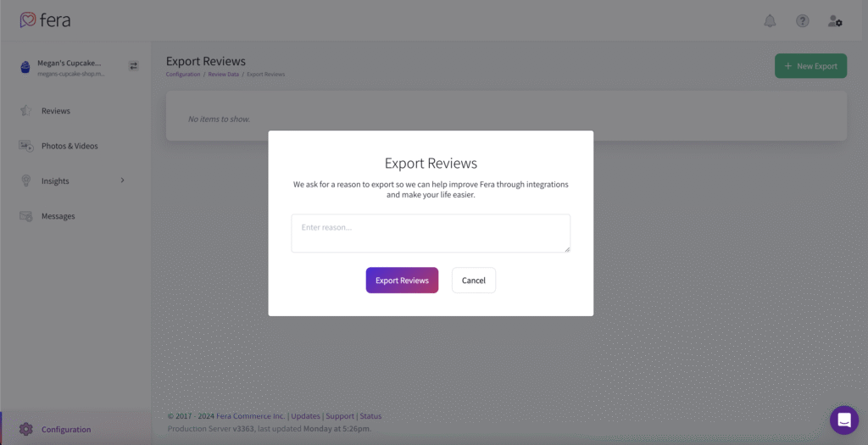Select Megan's Cupcake store name

click(70, 63)
